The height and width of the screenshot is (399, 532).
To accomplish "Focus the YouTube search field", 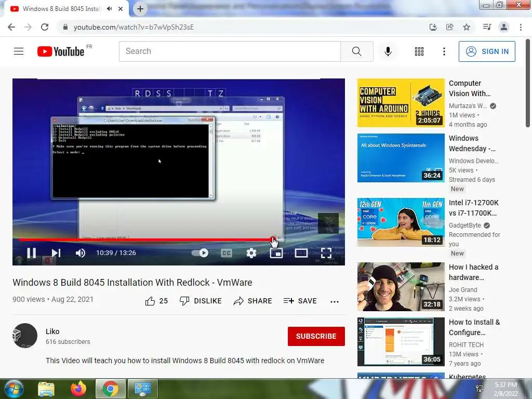I will [x=230, y=51].
